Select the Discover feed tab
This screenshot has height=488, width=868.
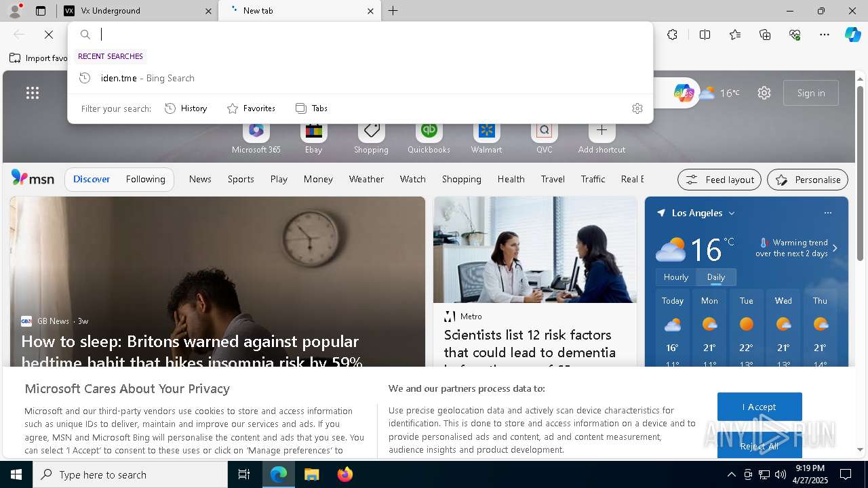pyautogui.click(x=92, y=179)
